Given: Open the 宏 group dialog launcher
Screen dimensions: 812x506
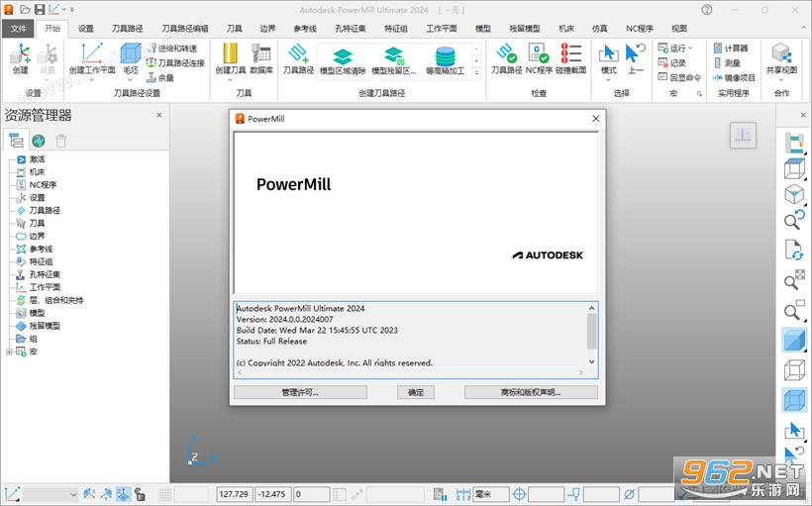Looking at the screenshot, I should click(x=699, y=94).
